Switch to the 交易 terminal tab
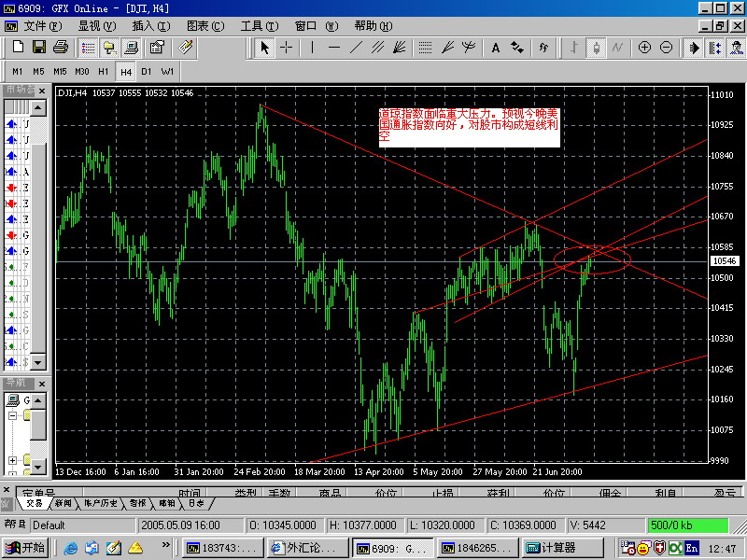Viewport: 747px width, 560px height. tap(35, 503)
